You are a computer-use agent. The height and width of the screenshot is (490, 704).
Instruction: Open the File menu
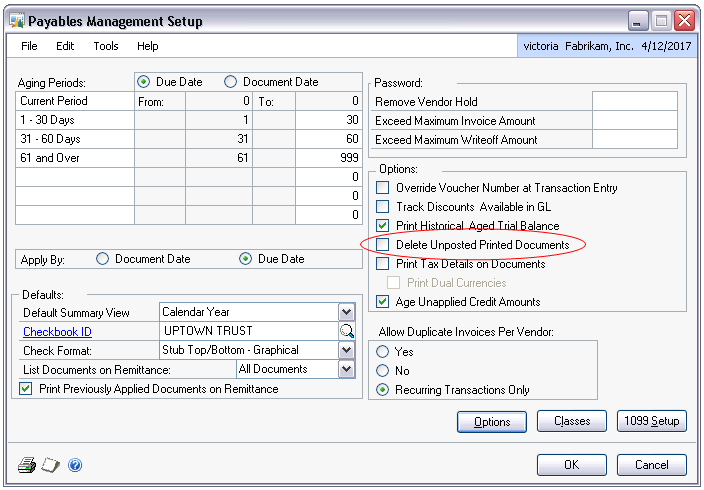[29, 46]
